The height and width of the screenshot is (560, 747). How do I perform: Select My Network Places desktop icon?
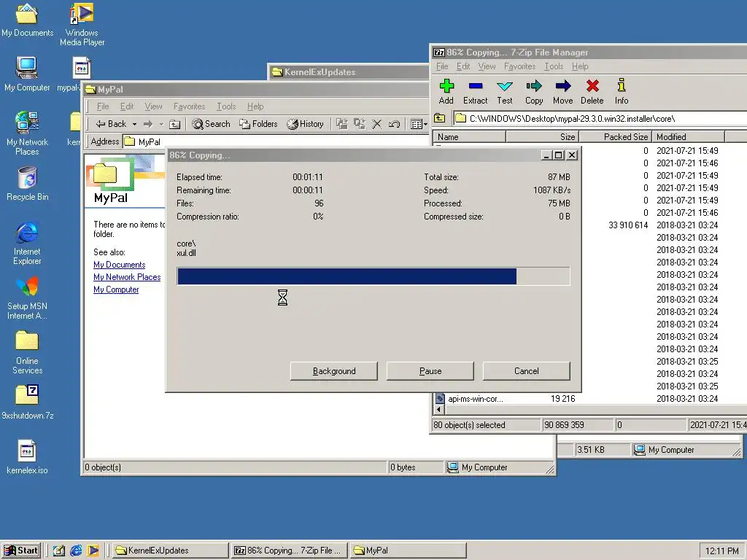27,133
